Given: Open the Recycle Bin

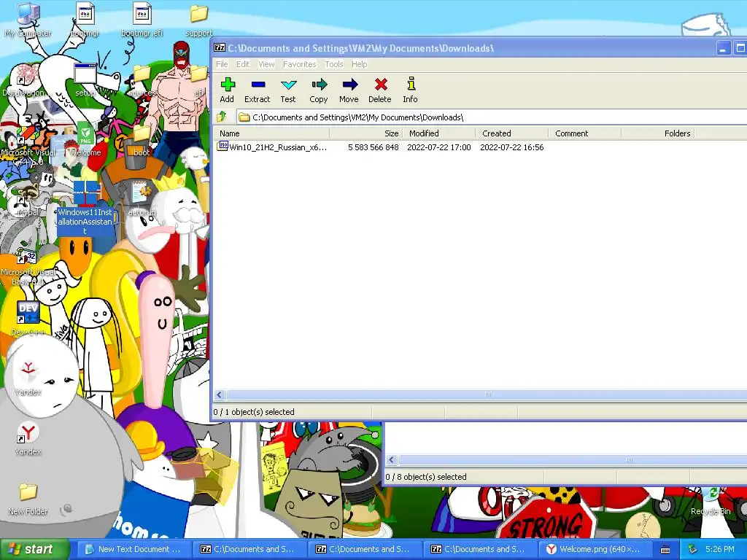Looking at the screenshot, I should 711,500.
